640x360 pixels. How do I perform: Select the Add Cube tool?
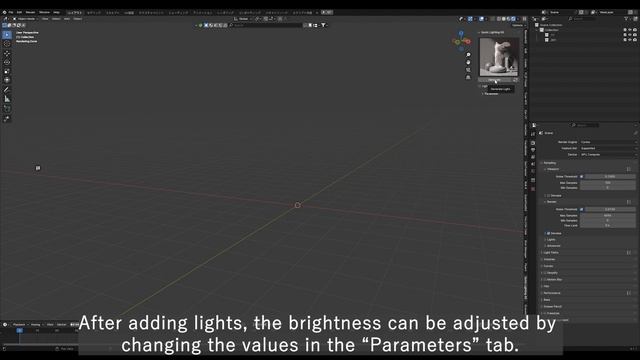tap(7, 109)
